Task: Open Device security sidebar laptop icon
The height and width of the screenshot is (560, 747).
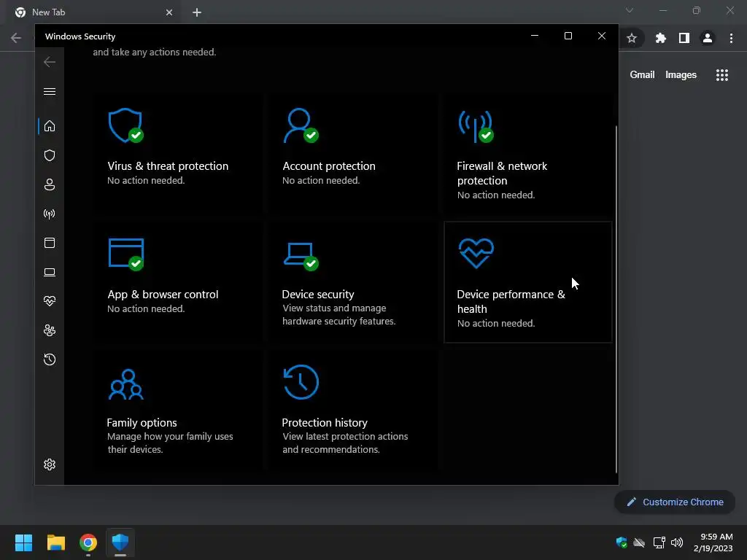Action: (x=50, y=273)
